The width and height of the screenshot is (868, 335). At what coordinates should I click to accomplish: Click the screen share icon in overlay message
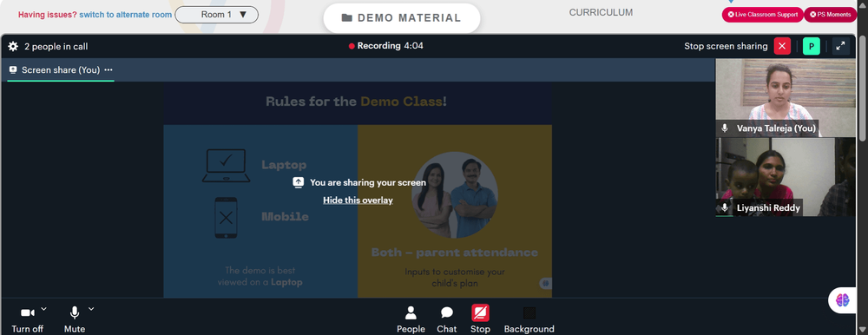click(x=298, y=182)
